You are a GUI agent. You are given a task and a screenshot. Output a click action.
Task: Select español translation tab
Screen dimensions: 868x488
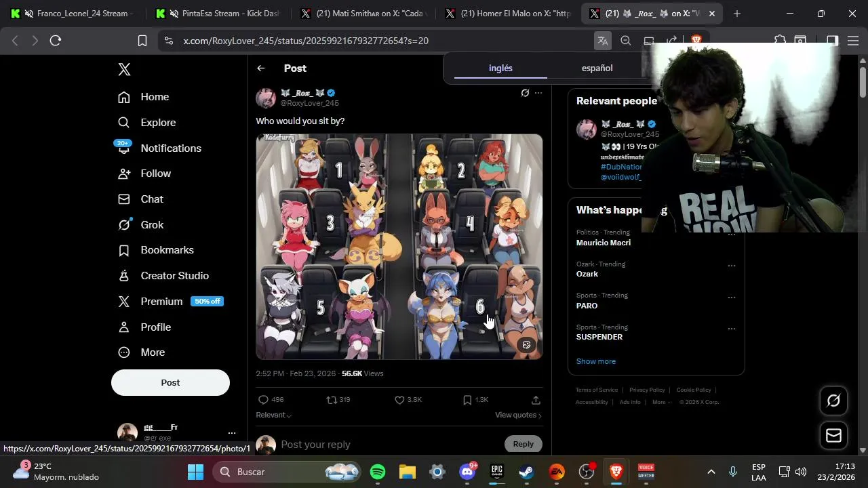[x=597, y=68]
